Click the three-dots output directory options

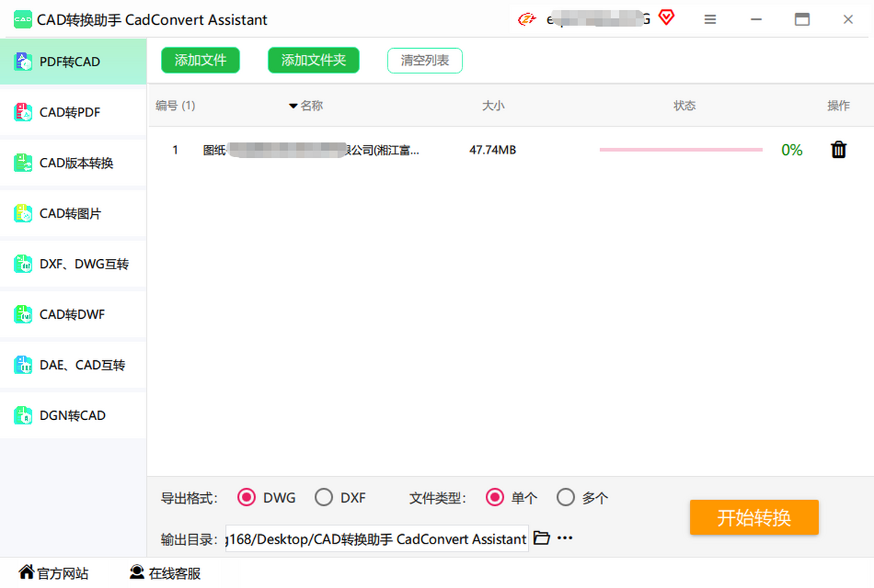565,539
